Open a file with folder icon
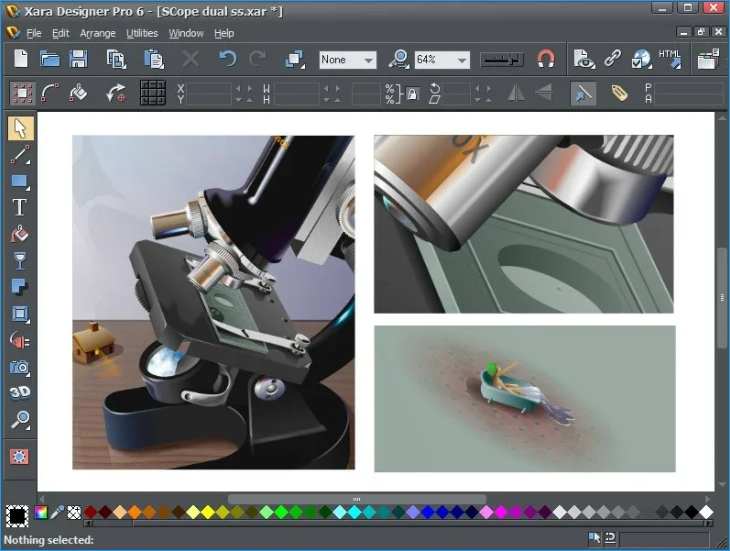This screenshot has width=730, height=551. 50,59
